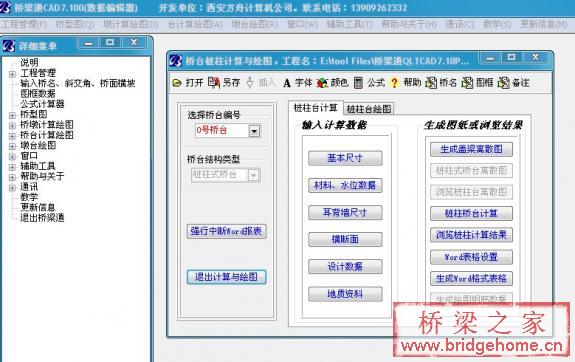The width and height of the screenshot is (575, 362).
Task: Expand the 辅助工具 tree node
Action: 12,167
